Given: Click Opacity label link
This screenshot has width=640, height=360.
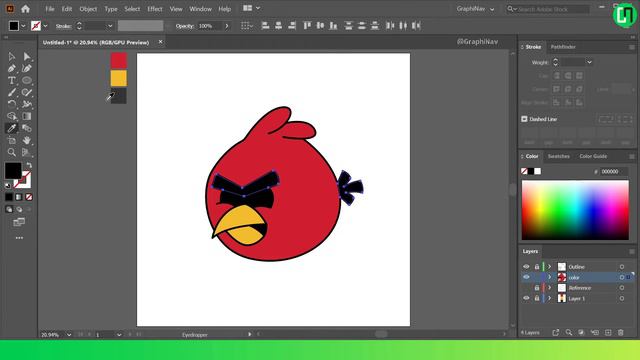Looking at the screenshot, I should pyautogui.click(x=184, y=26).
